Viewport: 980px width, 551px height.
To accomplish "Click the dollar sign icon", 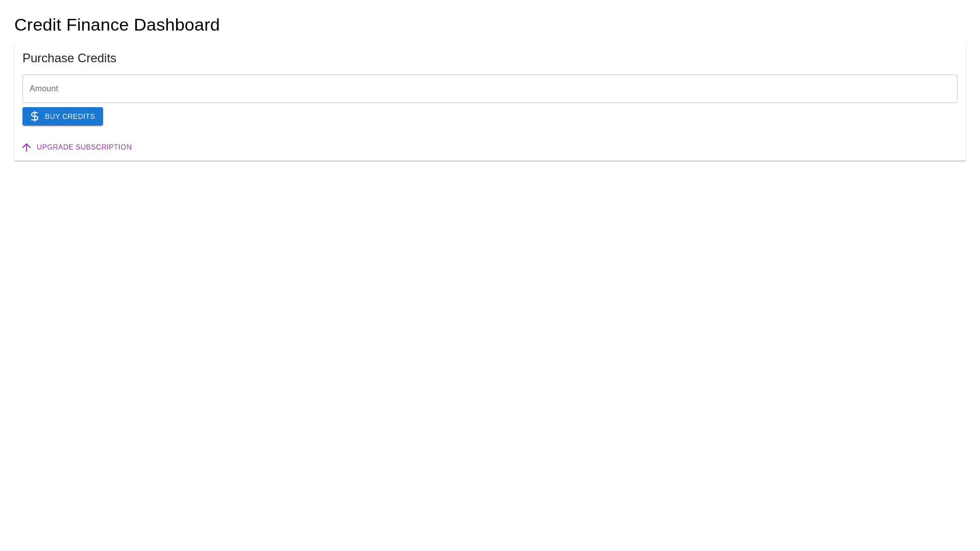I will (35, 116).
